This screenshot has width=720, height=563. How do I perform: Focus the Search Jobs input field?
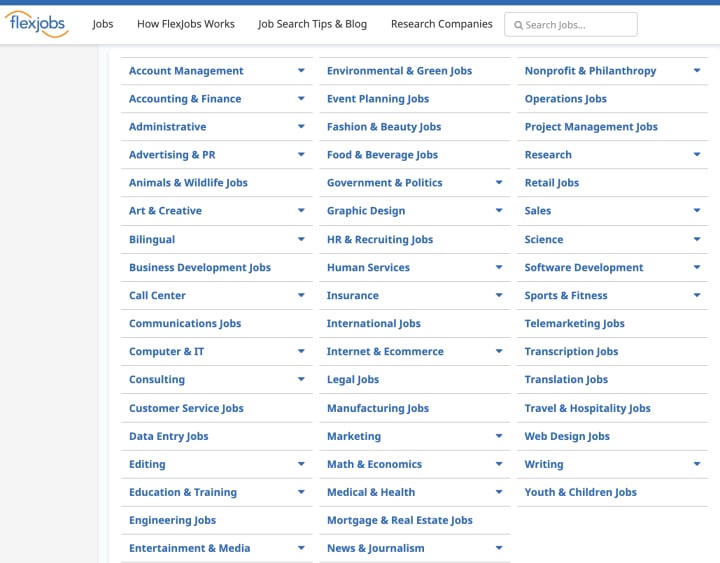(x=570, y=25)
